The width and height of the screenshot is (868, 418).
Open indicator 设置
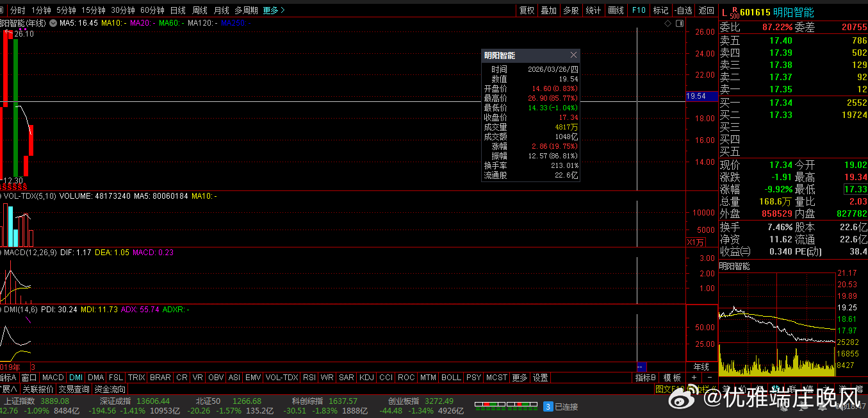click(541, 378)
